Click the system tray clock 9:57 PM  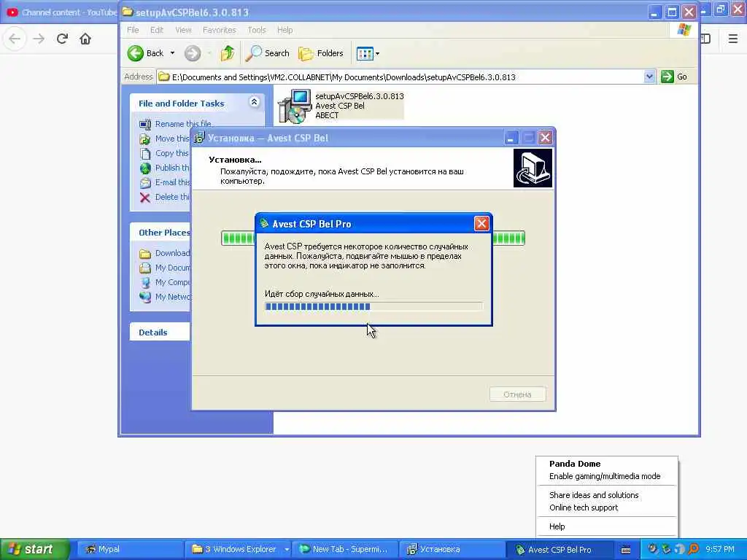pos(720,550)
